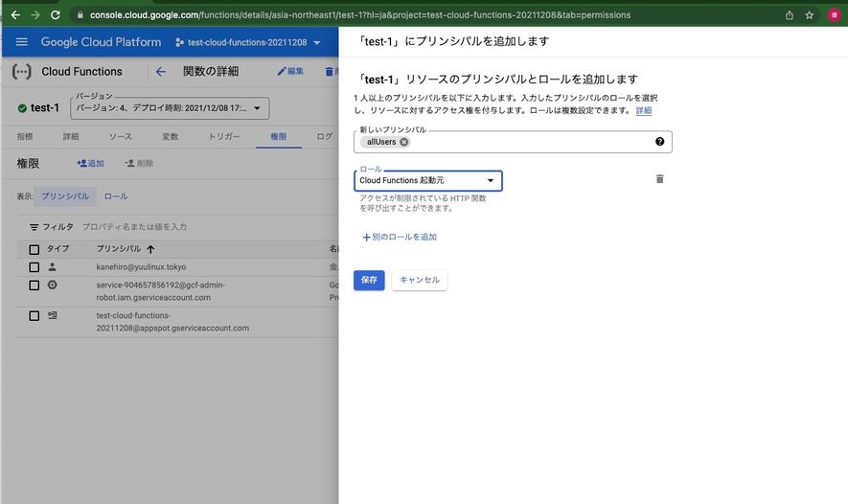Viewport: 848px width, 504px height.
Task: Reload the current page
Action: click(x=56, y=15)
